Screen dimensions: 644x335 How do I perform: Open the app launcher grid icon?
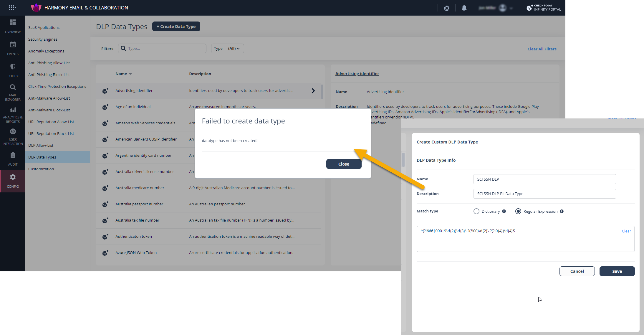tap(12, 8)
